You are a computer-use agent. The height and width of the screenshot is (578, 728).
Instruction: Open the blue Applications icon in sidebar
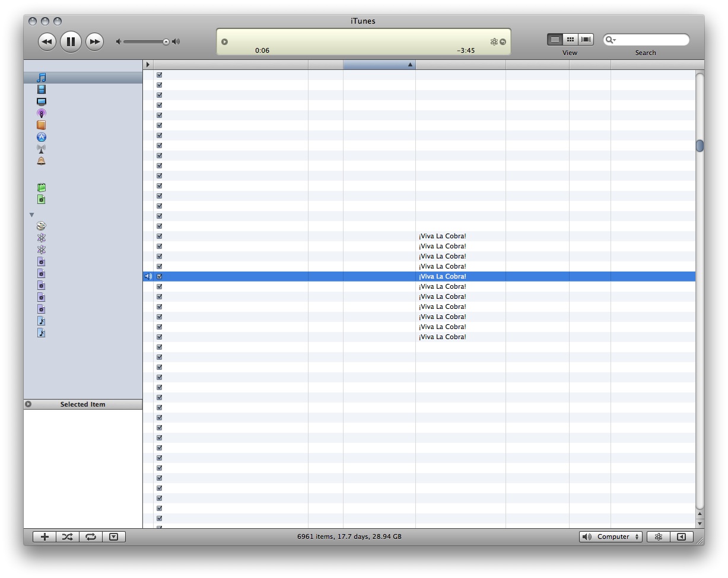[41, 137]
